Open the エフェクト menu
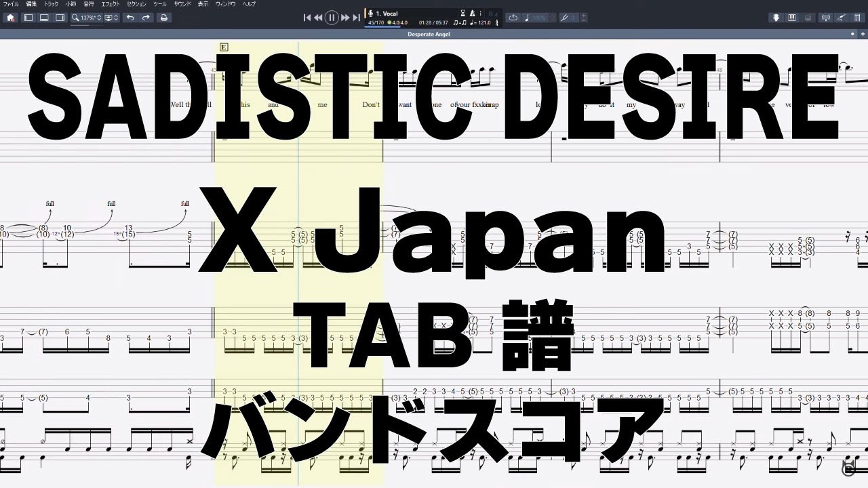This screenshot has height=488, width=868. point(111,4)
